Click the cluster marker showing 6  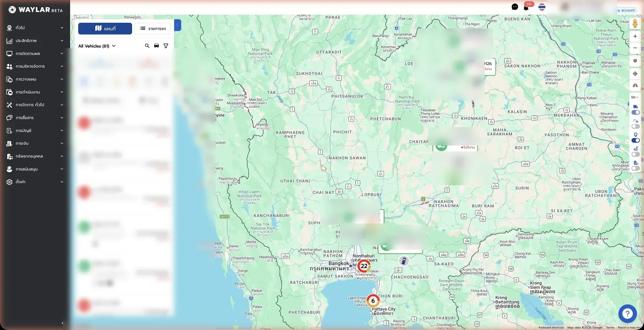[x=373, y=301]
